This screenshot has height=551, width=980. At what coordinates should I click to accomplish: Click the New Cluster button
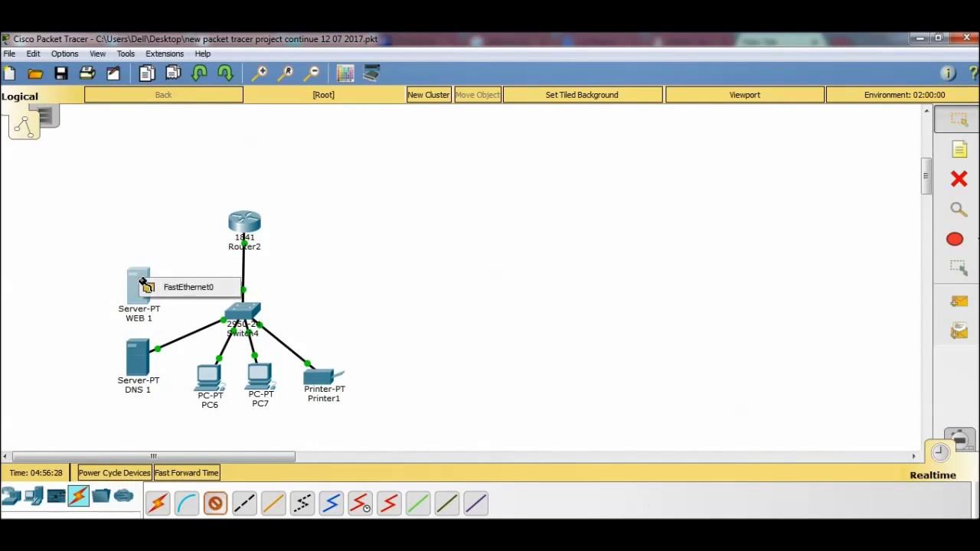point(429,95)
